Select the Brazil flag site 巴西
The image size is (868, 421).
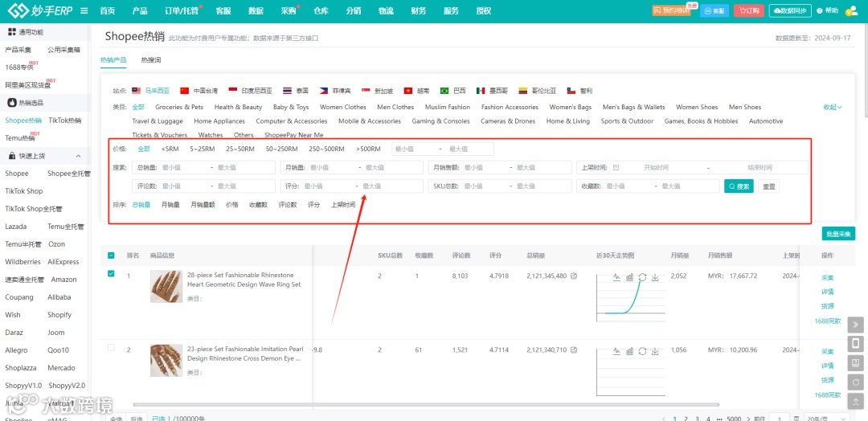pyautogui.click(x=452, y=91)
